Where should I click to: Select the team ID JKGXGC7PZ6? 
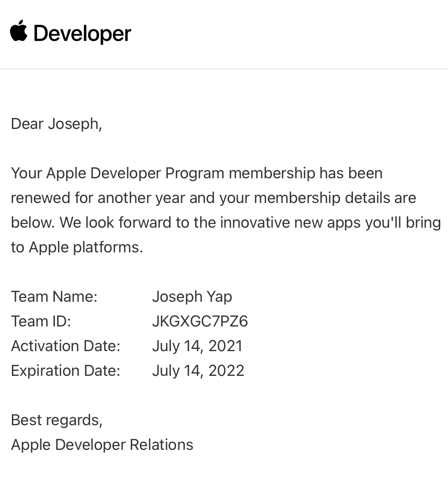(x=200, y=321)
